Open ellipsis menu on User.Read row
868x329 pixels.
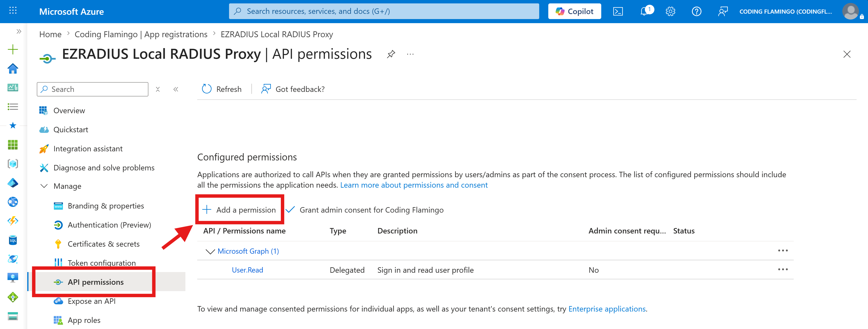tap(783, 270)
